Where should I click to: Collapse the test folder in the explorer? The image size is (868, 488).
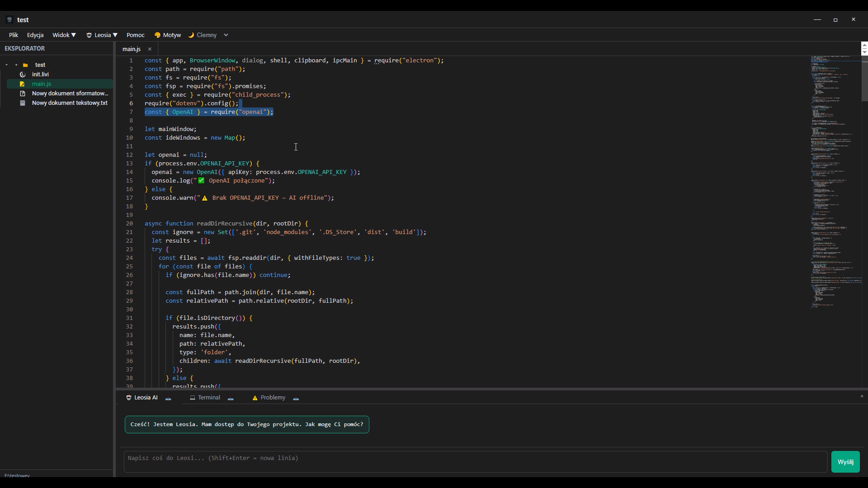(7, 65)
